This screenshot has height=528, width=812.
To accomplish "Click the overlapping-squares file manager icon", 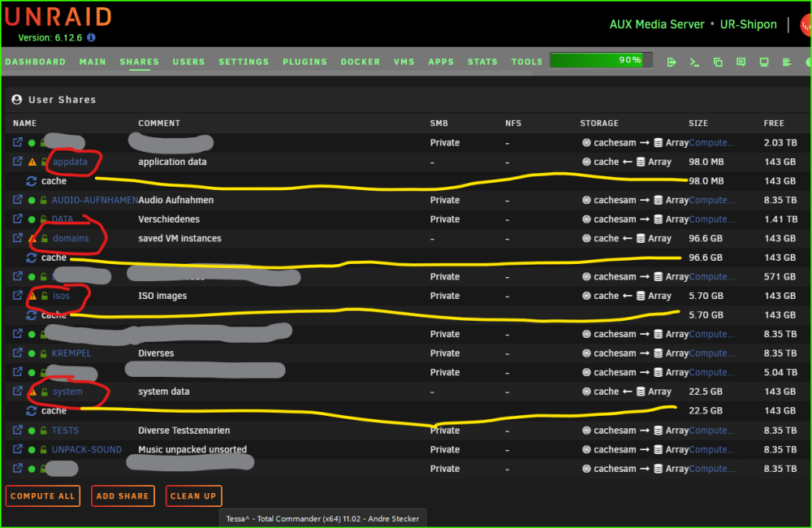I will (718, 63).
